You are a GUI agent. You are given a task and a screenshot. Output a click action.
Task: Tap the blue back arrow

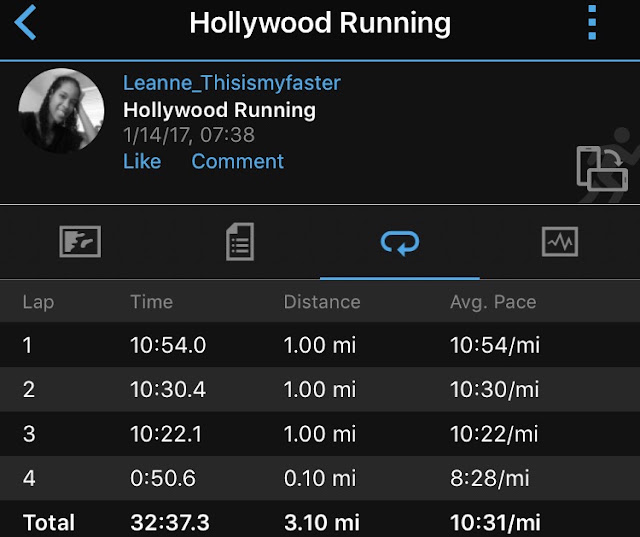(x=25, y=23)
